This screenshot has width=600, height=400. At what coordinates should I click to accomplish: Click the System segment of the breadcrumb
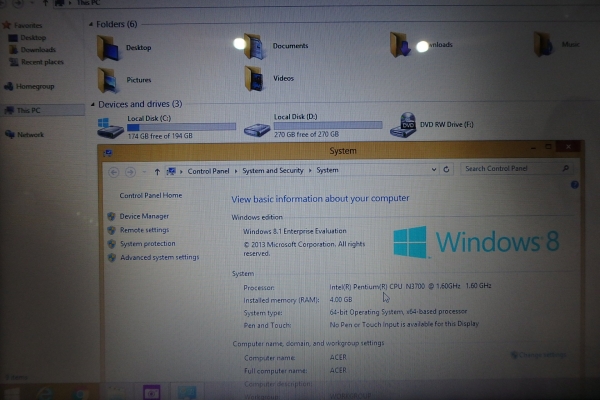click(327, 170)
